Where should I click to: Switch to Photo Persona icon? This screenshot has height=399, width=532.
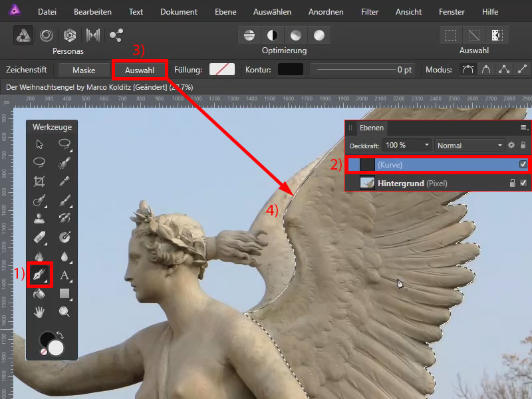23,35
